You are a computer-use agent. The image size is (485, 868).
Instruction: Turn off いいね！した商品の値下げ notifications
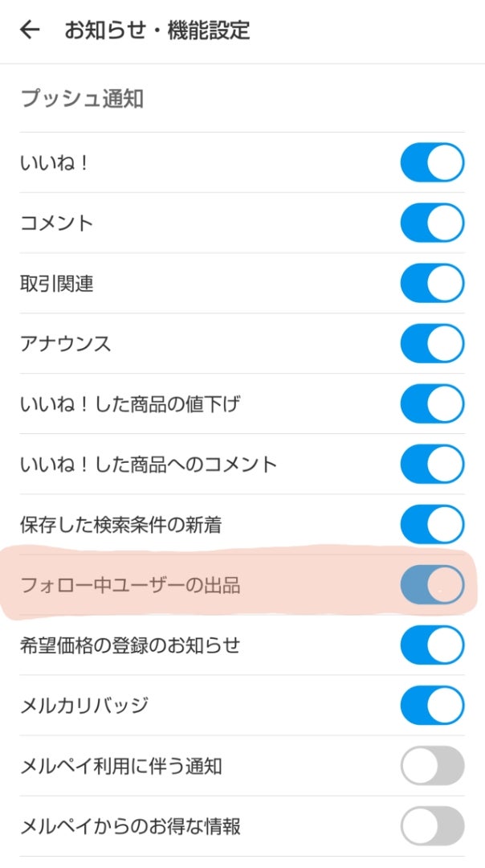click(x=433, y=403)
